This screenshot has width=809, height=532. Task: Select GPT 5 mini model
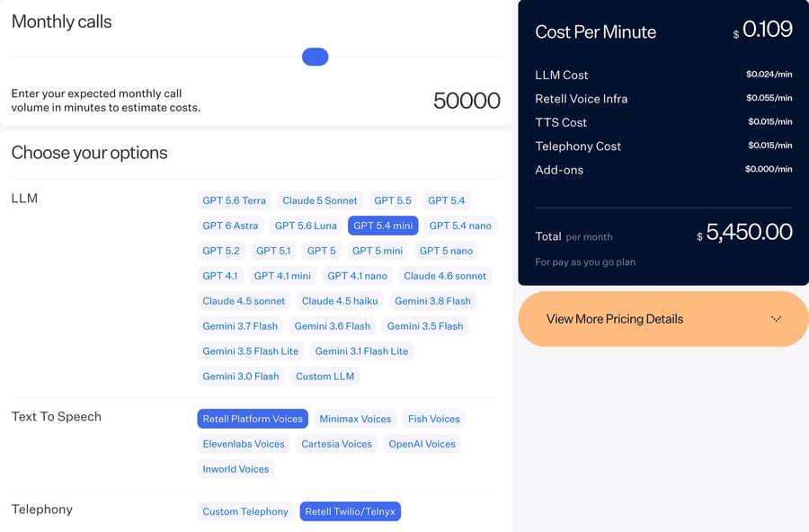tap(378, 251)
